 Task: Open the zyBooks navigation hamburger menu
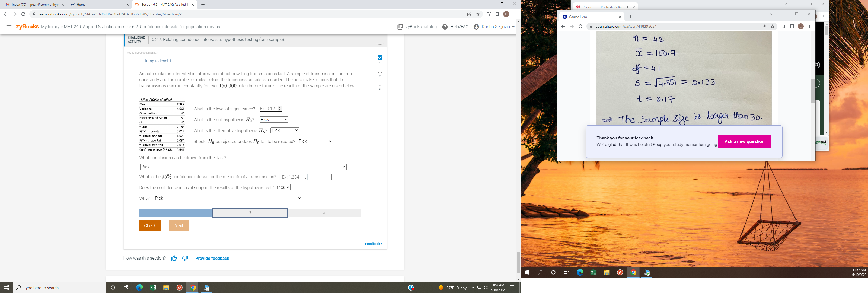(x=9, y=27)
